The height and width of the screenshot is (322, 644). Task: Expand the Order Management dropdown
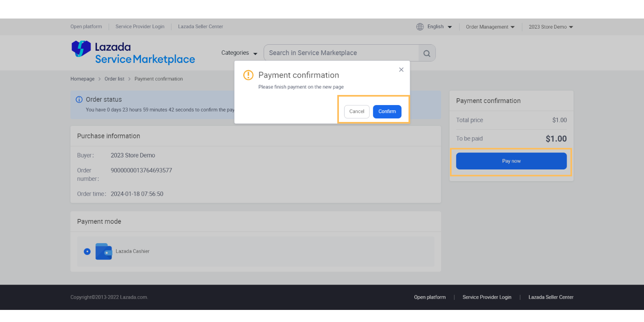coord(490,27)
